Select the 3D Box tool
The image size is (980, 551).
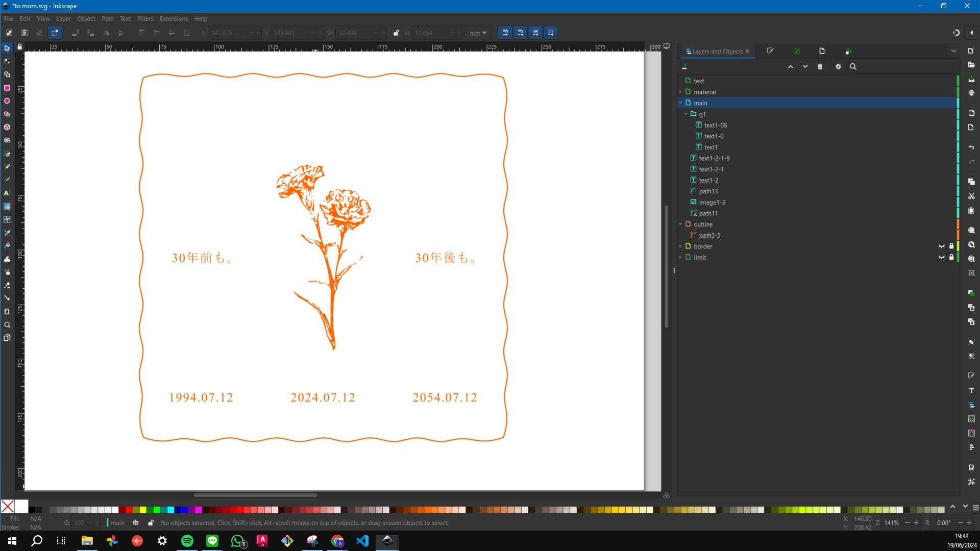coord(7,127)
